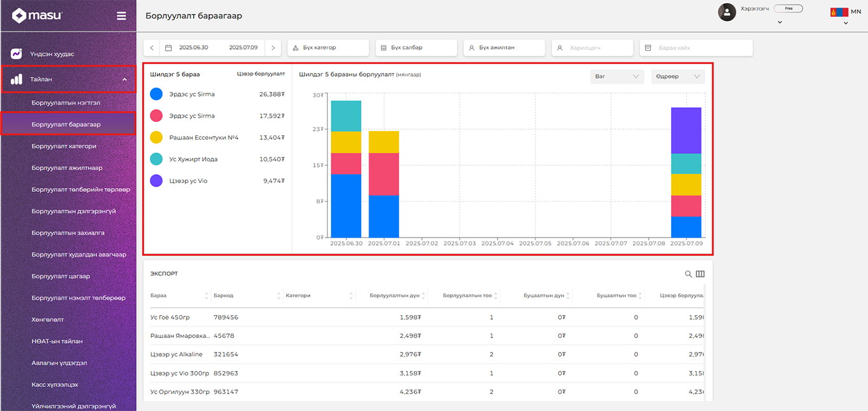868x411 pixels.
Task: Open НӨАТ-ын тайлан report link
Action: tap(57, 341)
